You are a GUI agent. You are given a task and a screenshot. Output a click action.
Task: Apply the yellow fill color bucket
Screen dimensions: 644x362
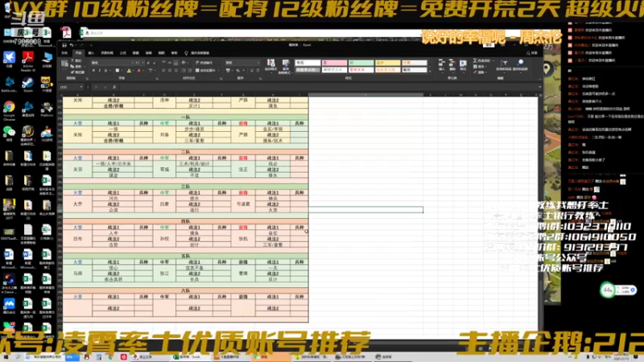pos(129,71)
